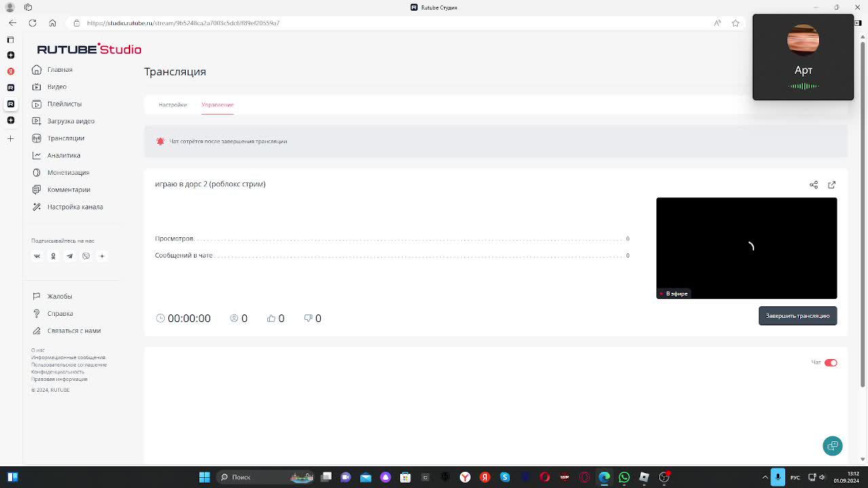Switch to the Настройки tab
This screenshot has width=868, height=488.
[x=172, y=105]
